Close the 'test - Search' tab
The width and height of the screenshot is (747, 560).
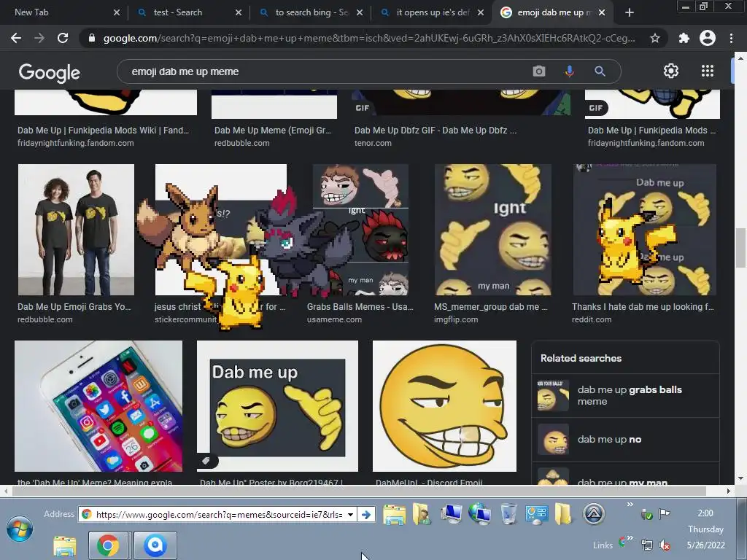239,12
